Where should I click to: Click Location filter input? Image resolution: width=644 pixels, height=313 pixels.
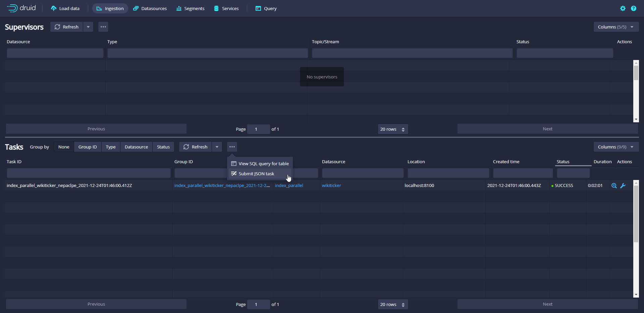pyautogui.click(x=448, y=173)
